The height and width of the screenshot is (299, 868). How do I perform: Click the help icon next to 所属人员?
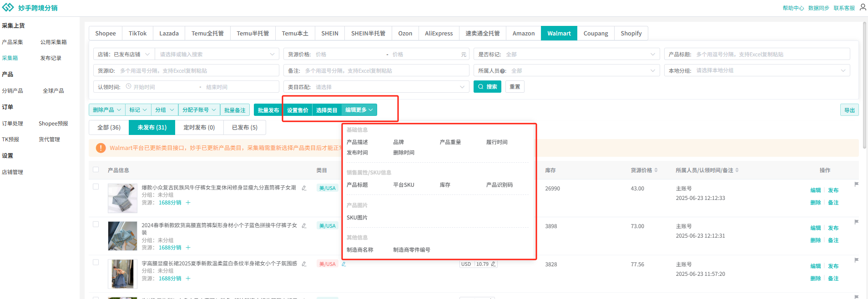point(503,71)
